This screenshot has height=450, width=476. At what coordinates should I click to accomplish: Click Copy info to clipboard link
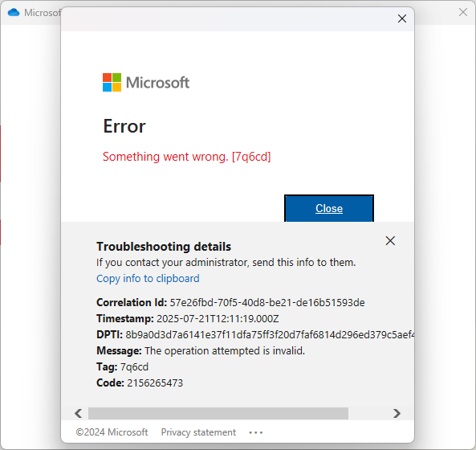[x=148, y=278]
